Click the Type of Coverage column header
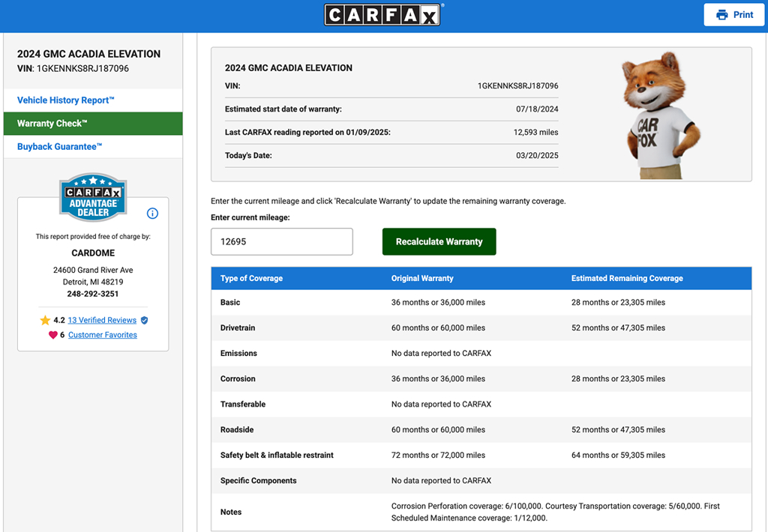The width and height of the screenshot is (768, 532). click(251, 279)
